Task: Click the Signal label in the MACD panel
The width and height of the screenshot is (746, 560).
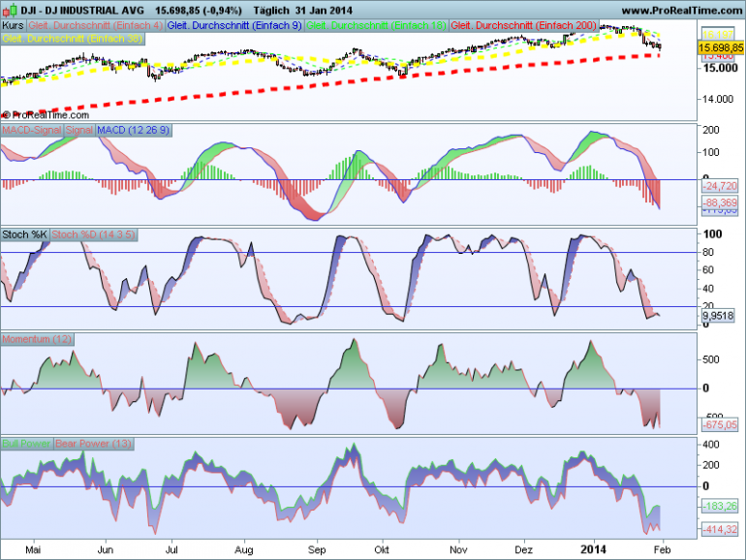Action: (x=79, y=131)
